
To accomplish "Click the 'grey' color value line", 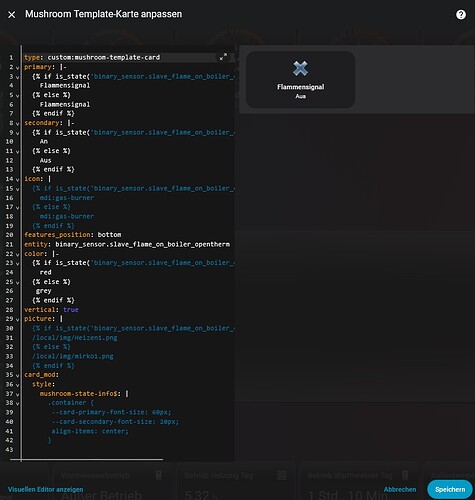I will pyautogui.click(x=44, y=291).
